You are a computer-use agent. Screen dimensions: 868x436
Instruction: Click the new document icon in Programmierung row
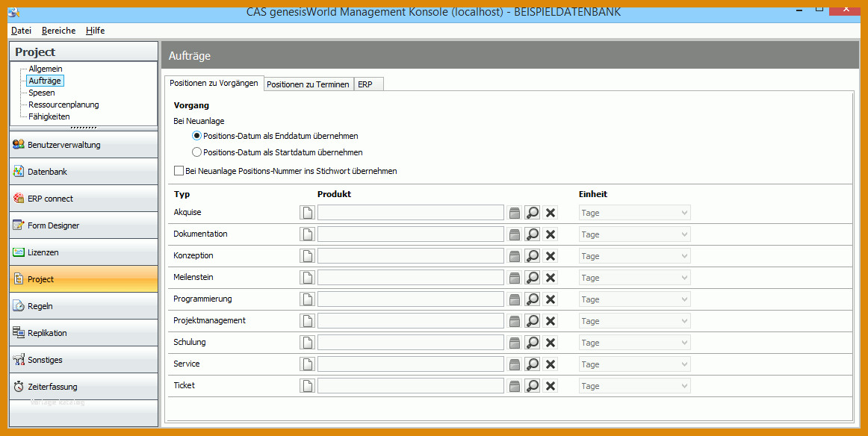pyautogui.click(x=307, y=299)
